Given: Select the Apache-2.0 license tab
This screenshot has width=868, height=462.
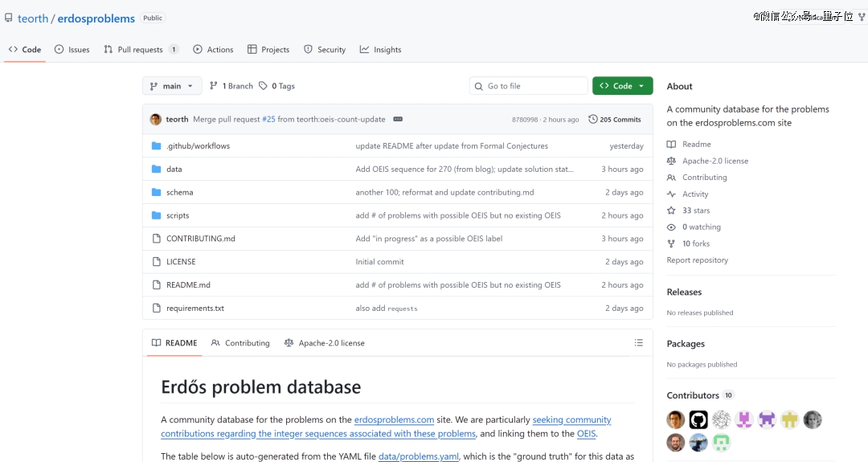Looking at the screenshot, I should coord(324,343).
